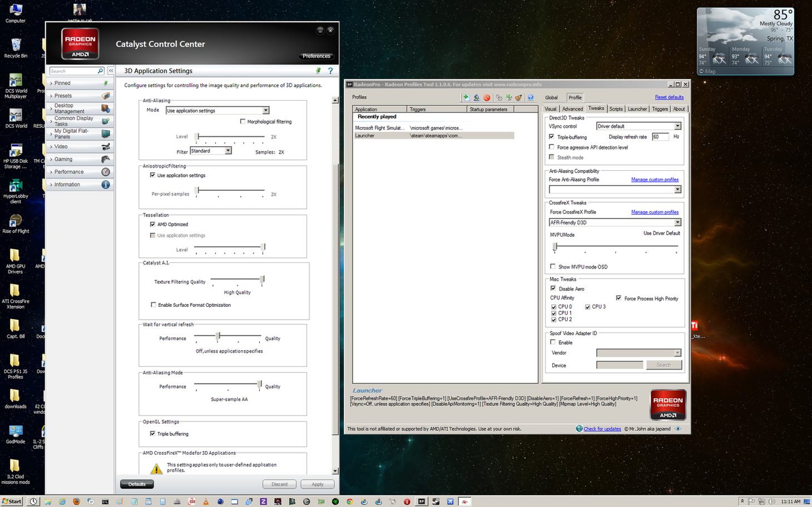Image resolution: width=812 pixels, height=507 pixels.
Task: Click the Wait for vertical refresh slider
Action: coord(227,336)
